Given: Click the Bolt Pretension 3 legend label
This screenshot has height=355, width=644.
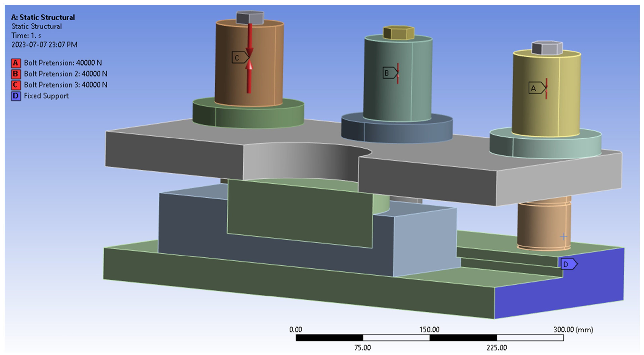Looking at the screenshot, I should click(66, 85).
